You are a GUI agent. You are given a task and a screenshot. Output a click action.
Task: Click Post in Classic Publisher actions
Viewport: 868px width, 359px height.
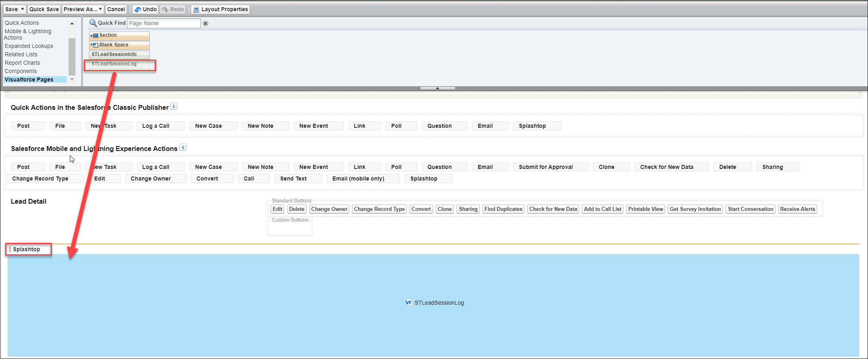[x=28, y=126]
